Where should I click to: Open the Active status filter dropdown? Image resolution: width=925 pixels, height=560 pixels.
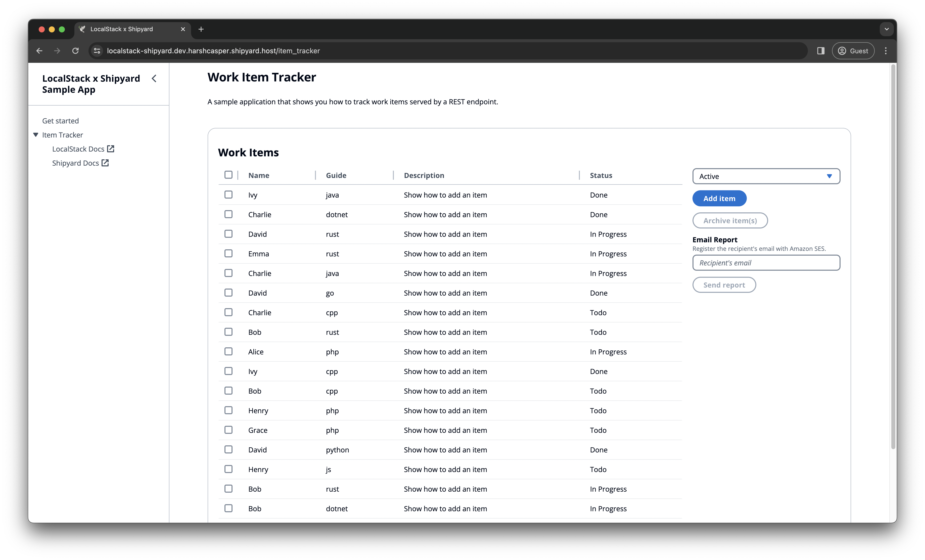click(x=766, y=176)
